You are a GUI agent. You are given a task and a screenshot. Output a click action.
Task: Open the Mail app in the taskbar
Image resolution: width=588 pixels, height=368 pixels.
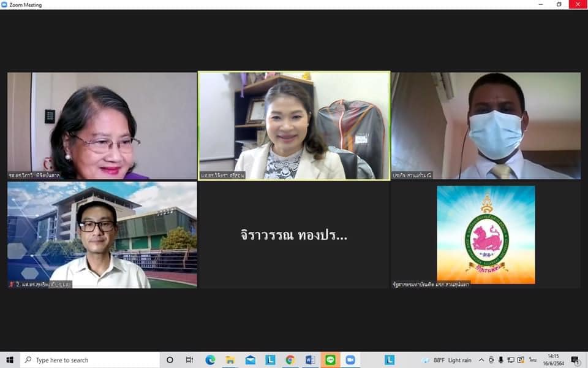coord(251,360)
